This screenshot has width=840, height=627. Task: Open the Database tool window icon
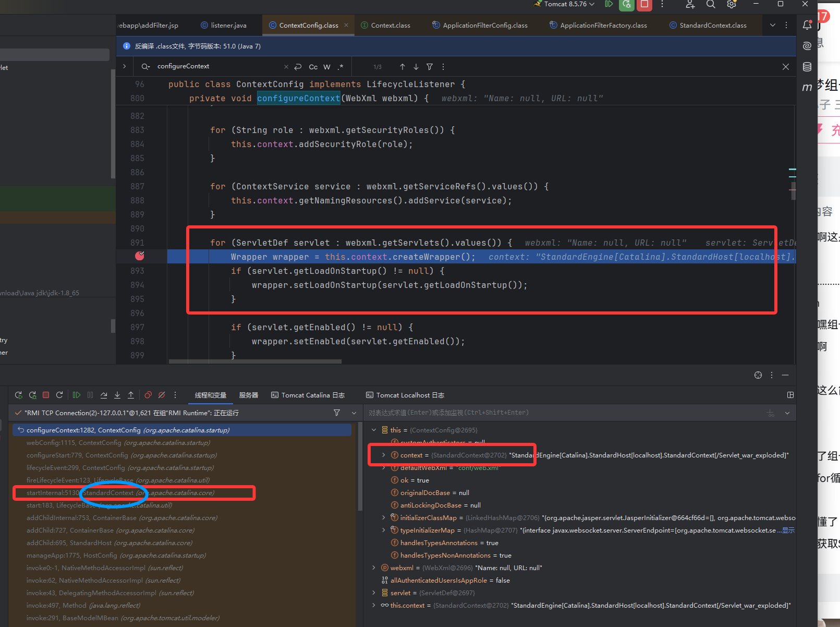807,67
